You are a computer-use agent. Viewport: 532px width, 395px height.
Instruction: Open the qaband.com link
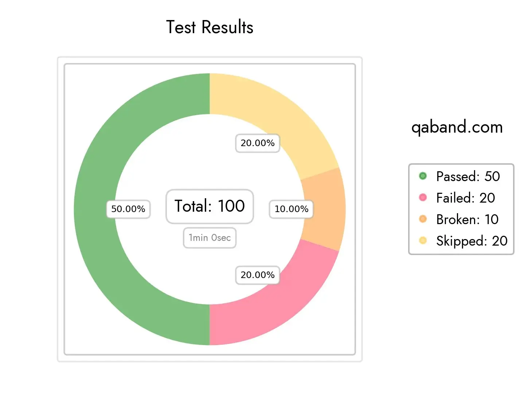(457, 127)
